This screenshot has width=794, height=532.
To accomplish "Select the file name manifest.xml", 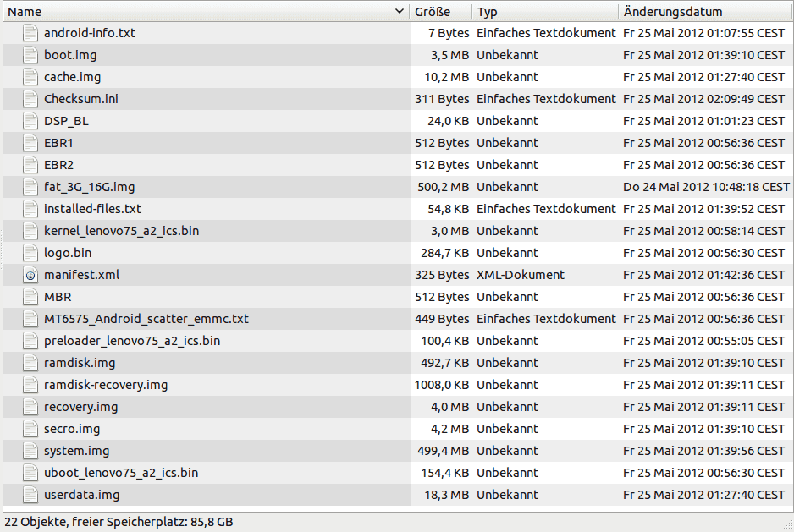I will (82, 275).
